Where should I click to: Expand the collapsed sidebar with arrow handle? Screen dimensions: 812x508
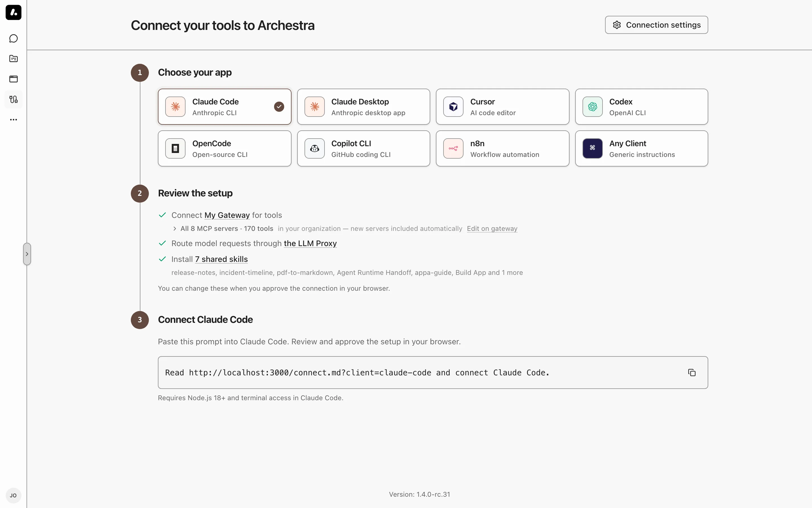[x=27, y=254]
